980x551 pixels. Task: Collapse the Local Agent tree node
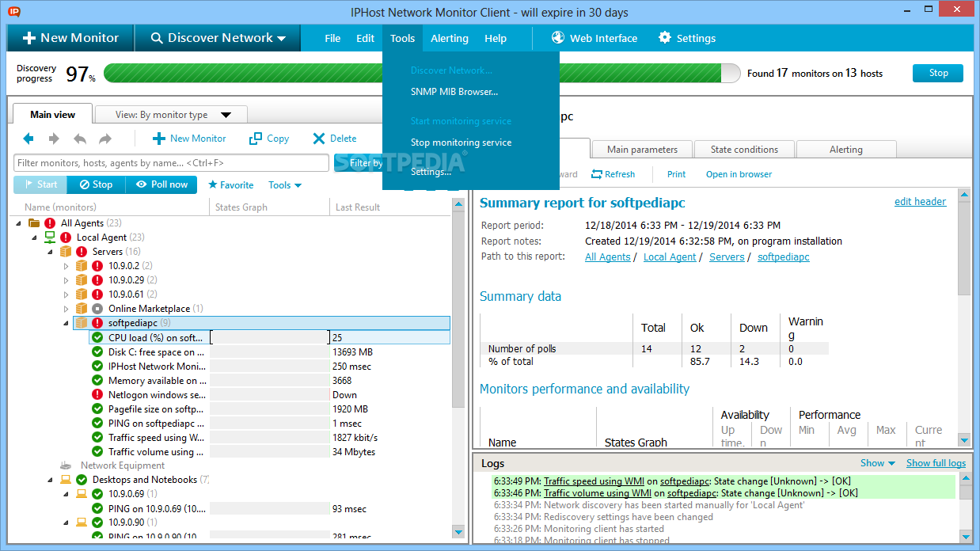34,237
